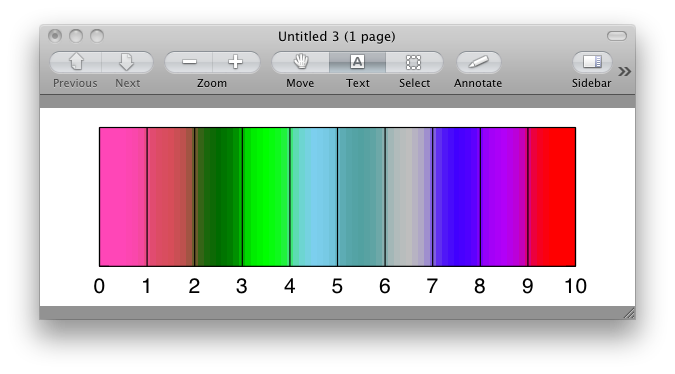
Task: Click the axis label 9
Action: tap(527, 286)
